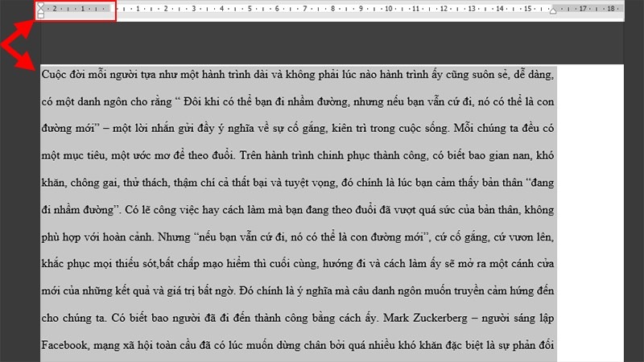The height and width of the screenshot is (362, 644).
Task: Click the Hanging Indent triangle marker
Action: click(41, 10)
